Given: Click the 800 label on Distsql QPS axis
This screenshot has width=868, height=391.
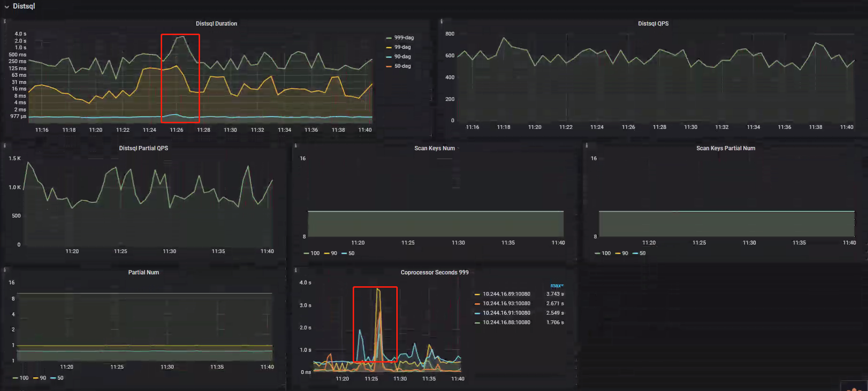Looking at the screenshot, I should [450, 34].
